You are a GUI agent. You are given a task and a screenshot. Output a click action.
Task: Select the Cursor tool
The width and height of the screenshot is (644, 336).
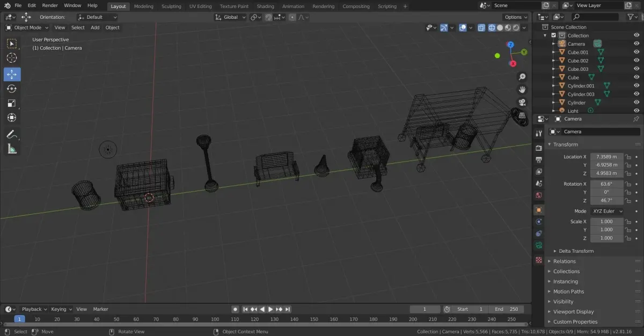[x=12, y=58]
